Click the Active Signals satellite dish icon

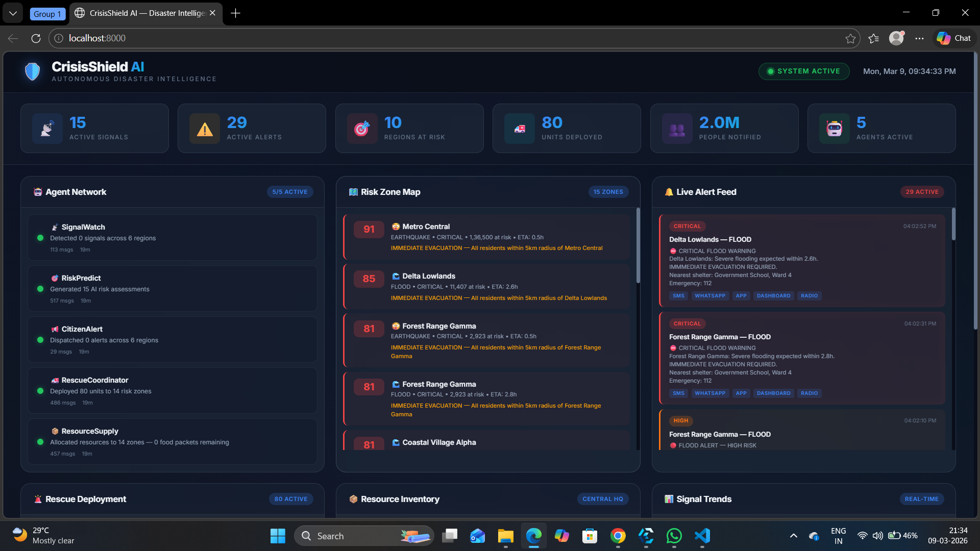47,129
